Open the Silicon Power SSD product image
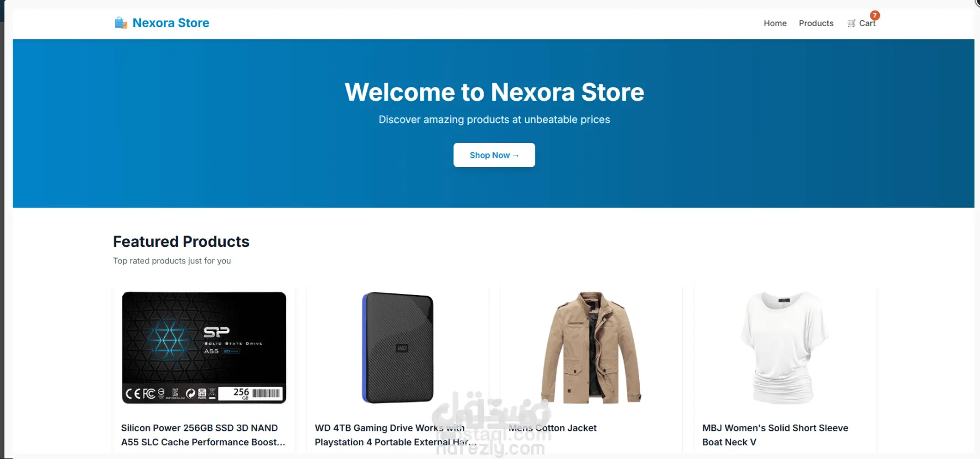This screenshot has height=459, width=980. pos(204,348)
